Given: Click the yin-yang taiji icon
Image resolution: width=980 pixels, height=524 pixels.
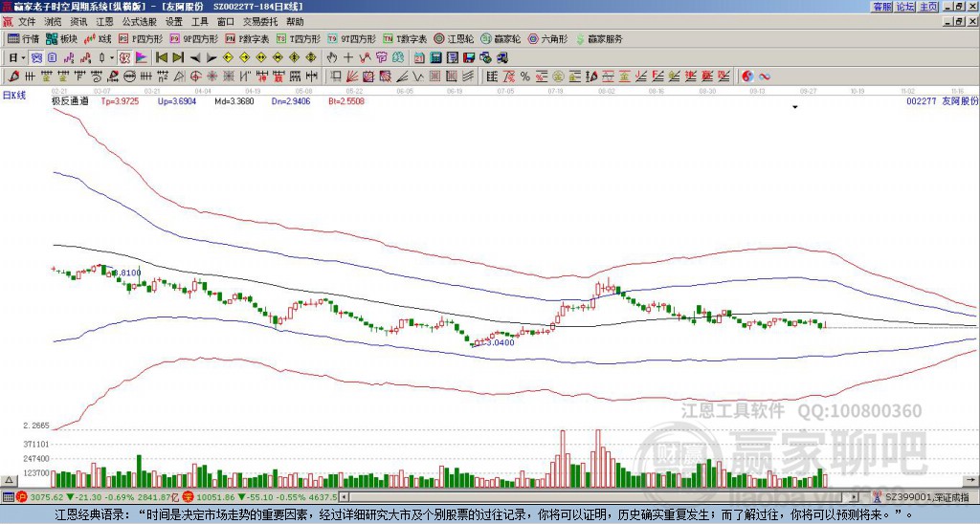Looking at the screenshot, I should (747, 76).
